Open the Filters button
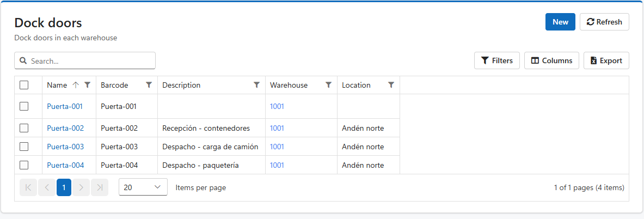The height and width of the screenshot is (219, 644). point(497,60)
